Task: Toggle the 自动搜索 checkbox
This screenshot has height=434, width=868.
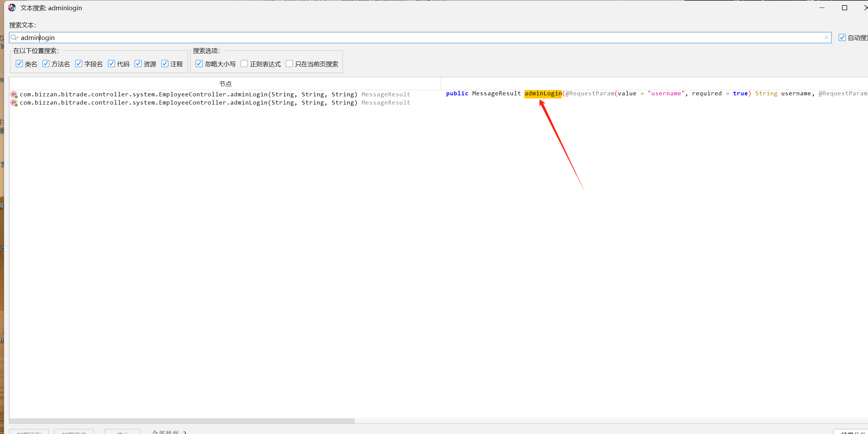Action: point(842,38)
